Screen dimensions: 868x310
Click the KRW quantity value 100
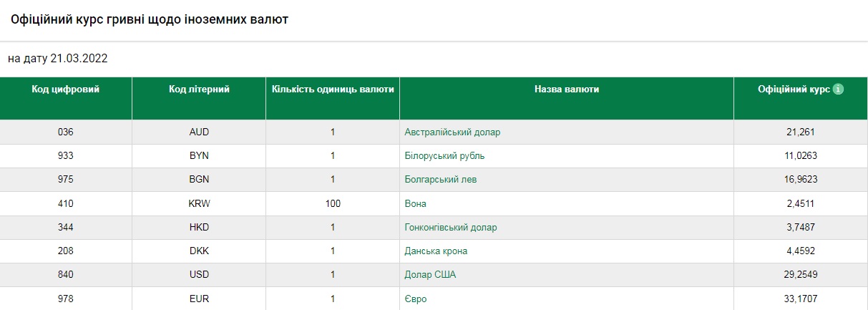(x=333, y=204)
